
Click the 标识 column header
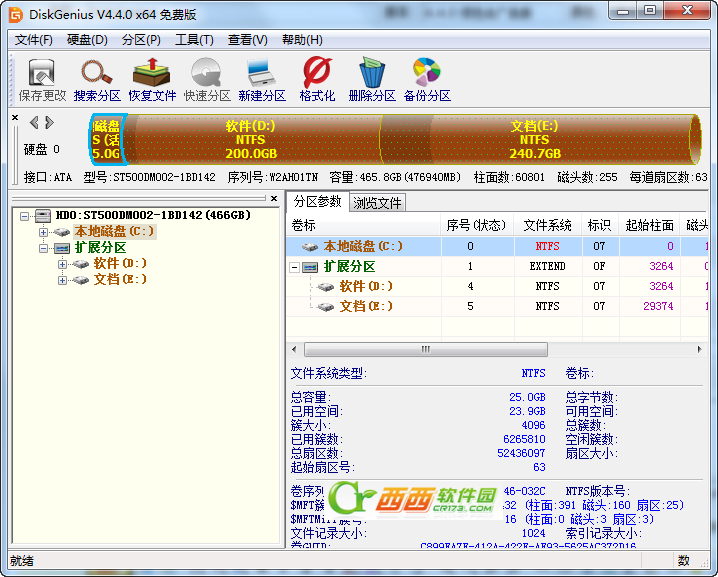[599, 225]
